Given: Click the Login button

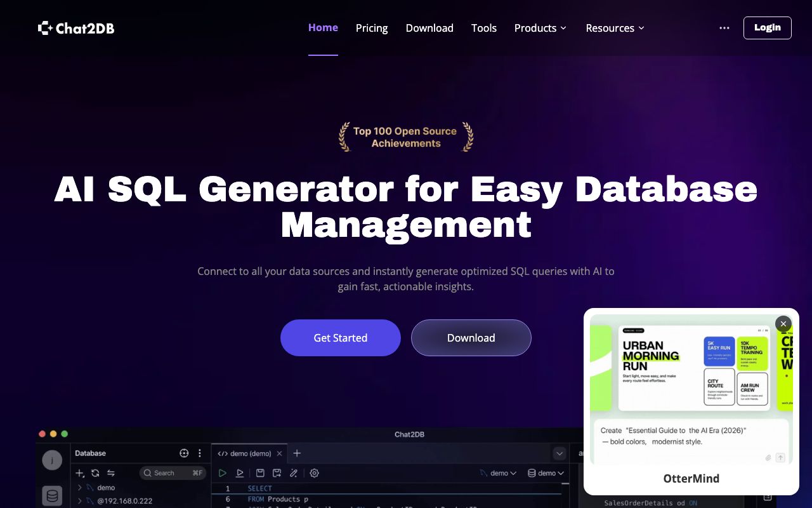Looking at the screenshot, I should pos(768,28).
